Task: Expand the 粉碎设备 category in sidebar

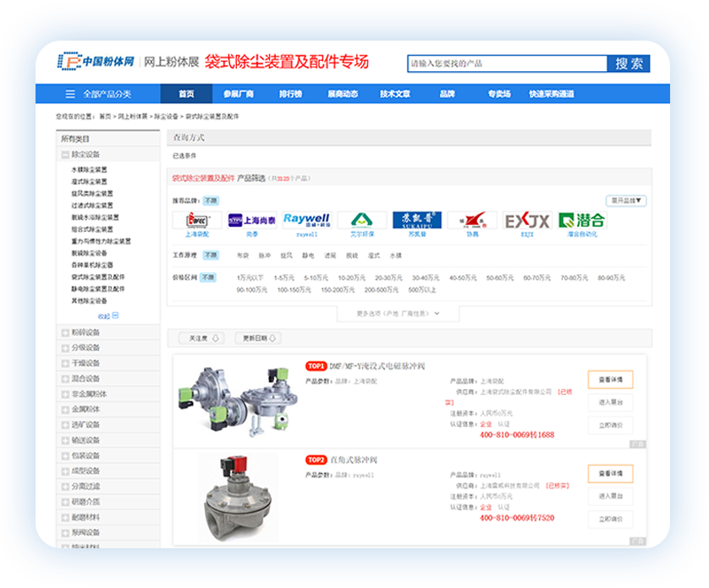Action: coord(66,332)
